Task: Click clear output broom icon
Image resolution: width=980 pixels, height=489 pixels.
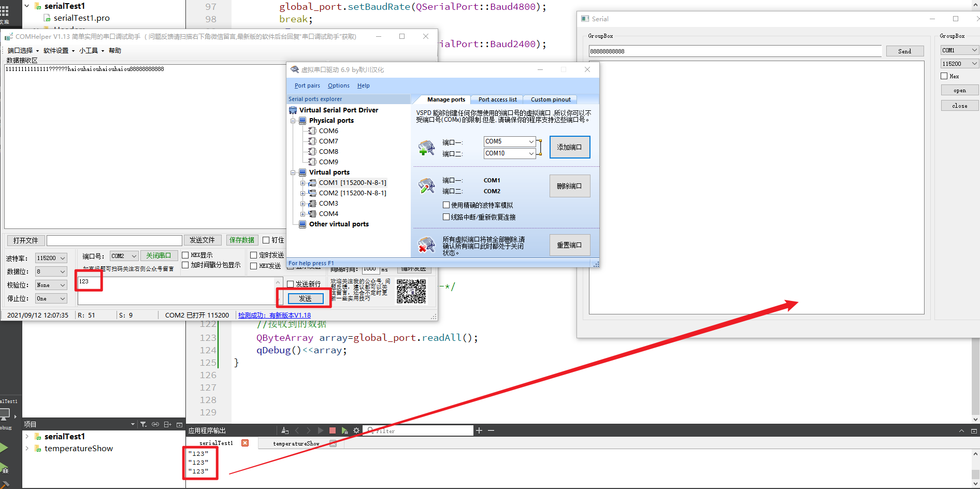Action: [285, 430]
